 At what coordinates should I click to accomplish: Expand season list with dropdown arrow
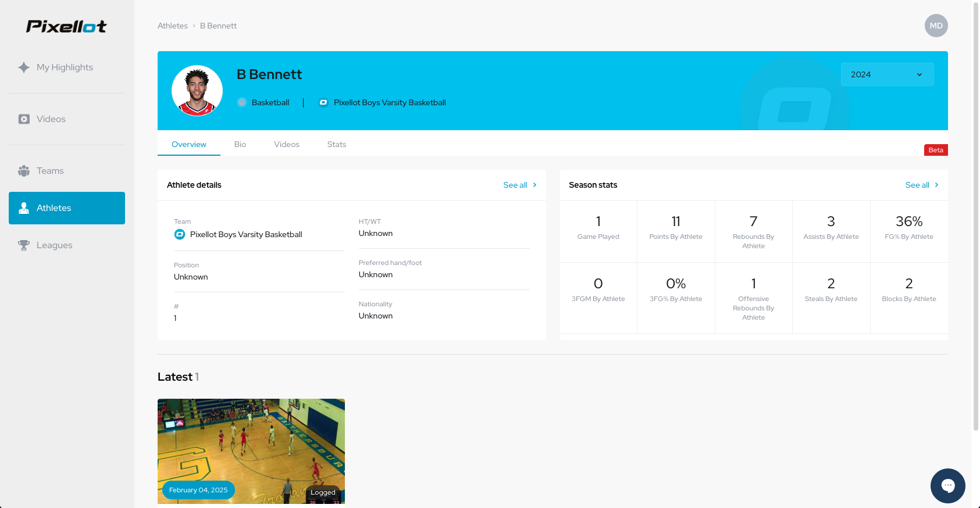point(920,74)
